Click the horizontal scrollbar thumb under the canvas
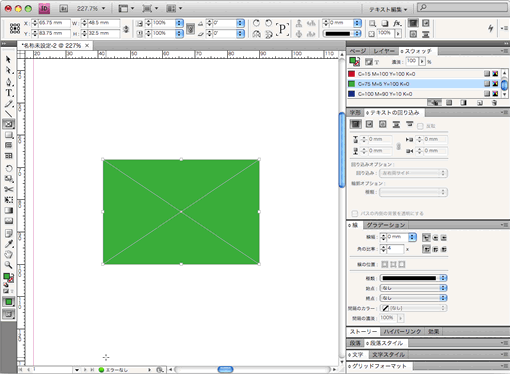The height and width of the screenshot is (374, 510). pyautogui.click(x=225, y=369)
